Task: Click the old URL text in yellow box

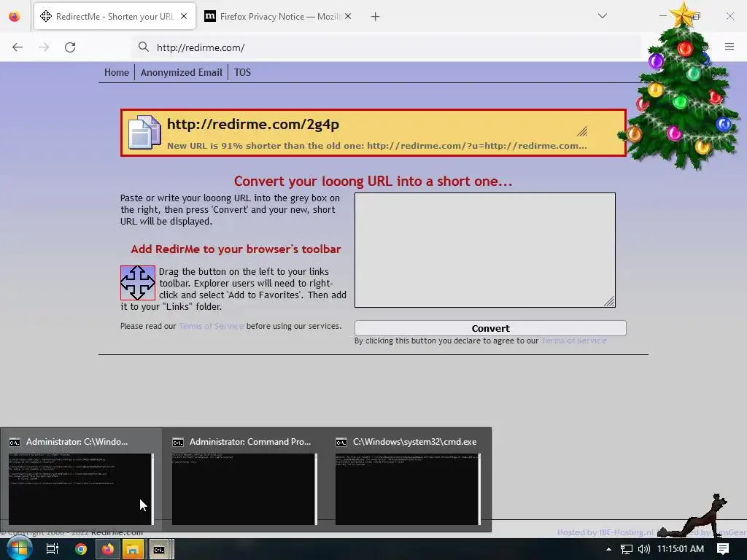Action: (477, 146)
